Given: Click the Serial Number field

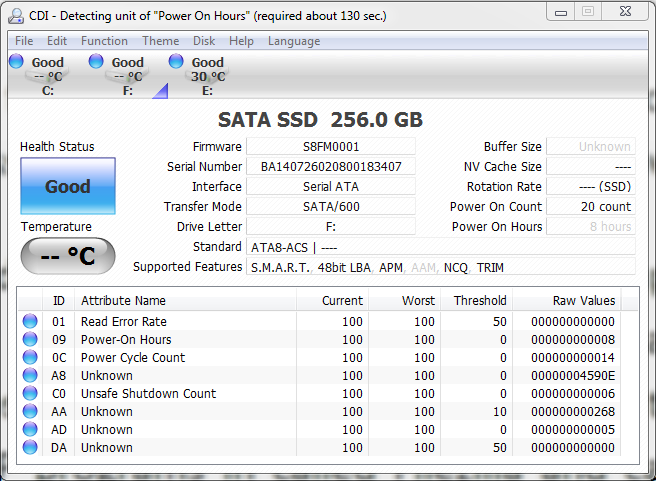Looking at the screenshot, I should [331, 167].
